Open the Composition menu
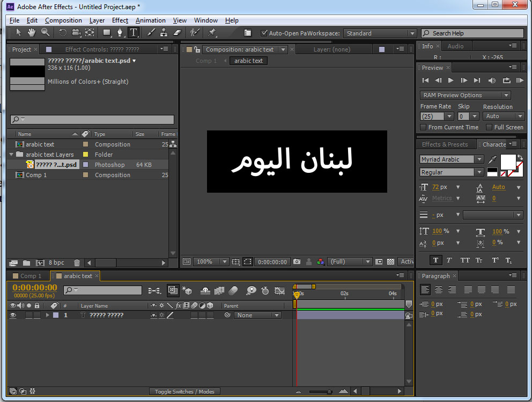Screen dimensions: 532x402 pos(63,20)
